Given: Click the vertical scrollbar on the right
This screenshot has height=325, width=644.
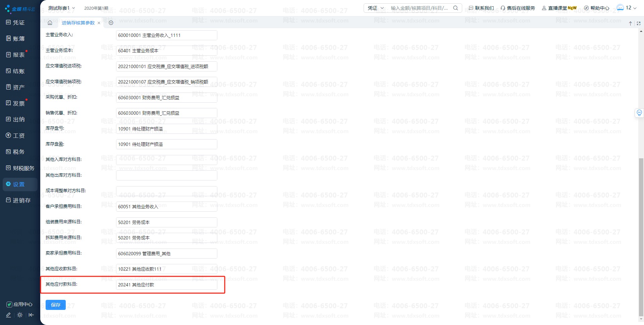Looking at the screenshot, I should [x=641, y=235].
